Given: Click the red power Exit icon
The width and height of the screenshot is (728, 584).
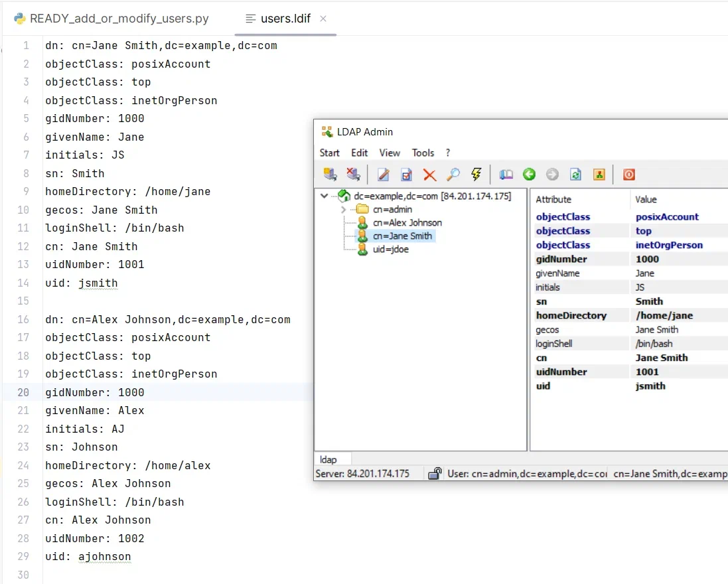Looking at the screenshot, I should (x=629, y=175).
